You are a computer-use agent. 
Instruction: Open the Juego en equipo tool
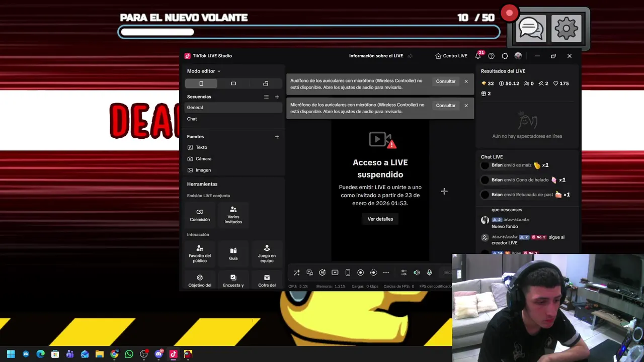point(267,253)
